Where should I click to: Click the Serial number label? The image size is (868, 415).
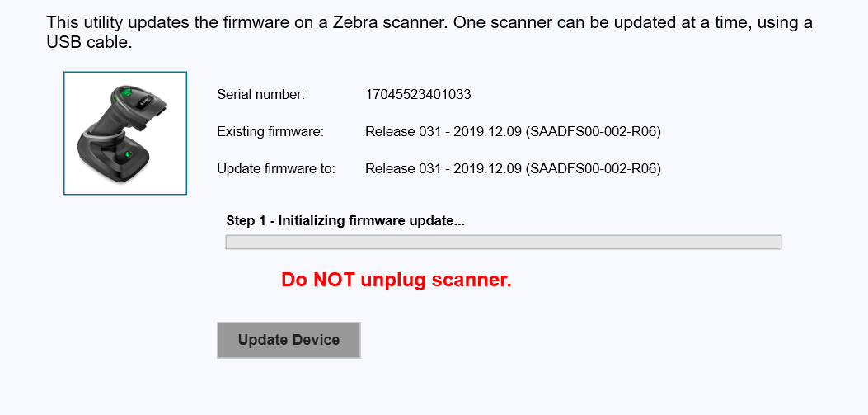(260, 94)
